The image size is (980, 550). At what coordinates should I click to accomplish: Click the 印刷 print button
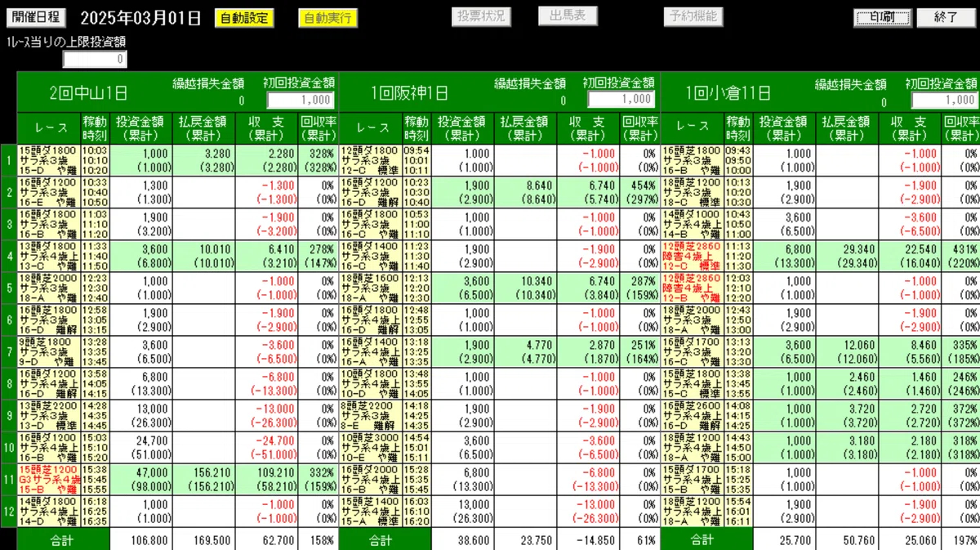click(x=882, y=17)
